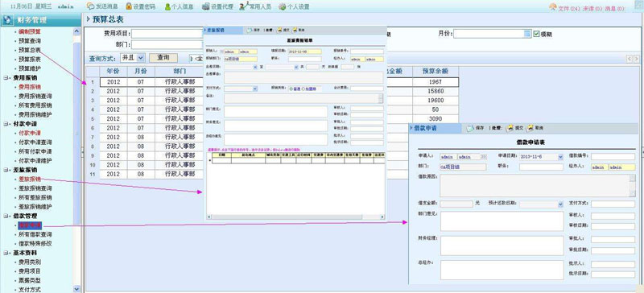
Task: Open the 设置代理 toolbar item
Action: coord(217,6)
